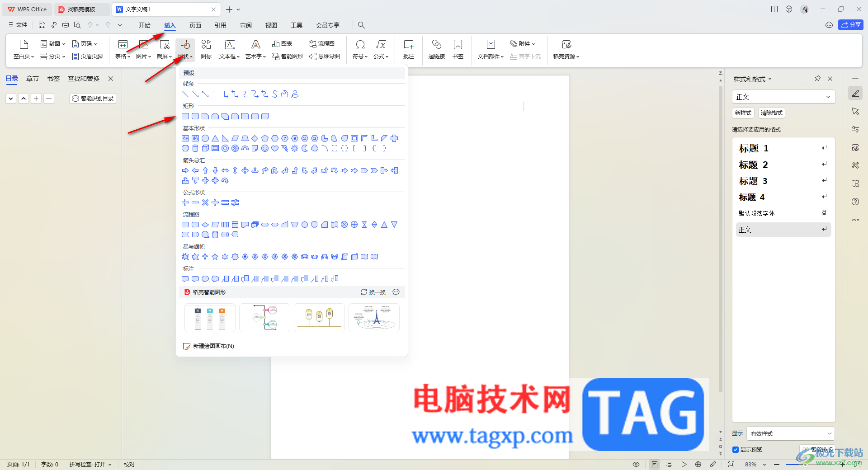Screen dimensions: 868x470
Task: Expand the Page Number dropdown
Action: click(x=85, y=44)
